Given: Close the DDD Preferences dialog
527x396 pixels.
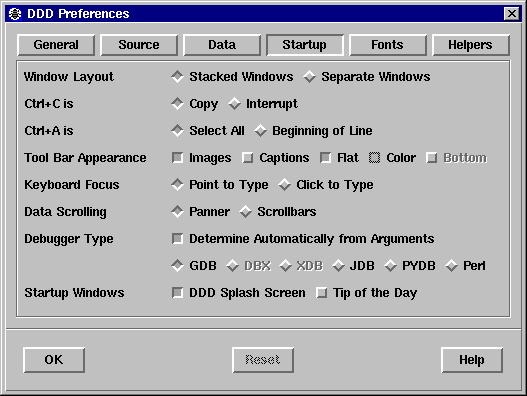Looking at the screenshot, I should [x=512, y=14].
